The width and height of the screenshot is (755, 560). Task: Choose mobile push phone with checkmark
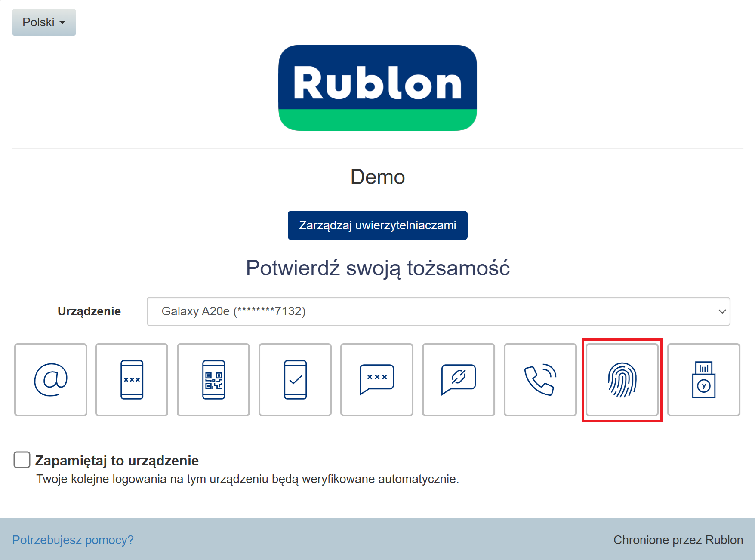pyautogui.click(x=295, y=379)
